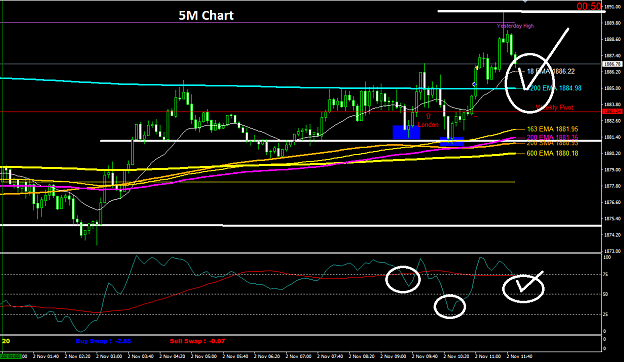This screenshot has width=625, height=363.
Task: Click the current price tag 1886.70
Action: (612, 64)
